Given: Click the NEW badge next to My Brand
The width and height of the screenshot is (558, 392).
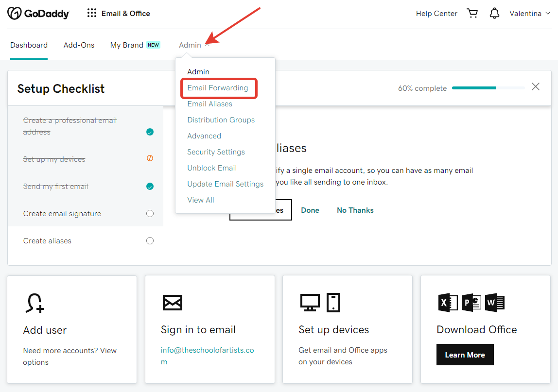Looking at the screenshot, I should 154,45.
